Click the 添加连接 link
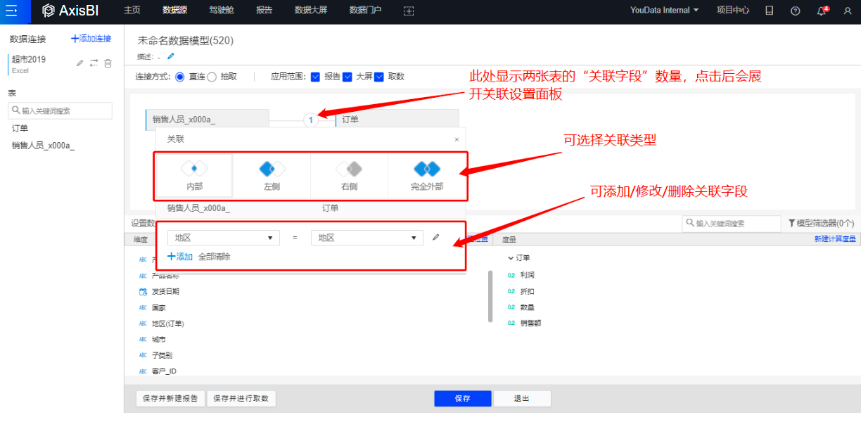The image size is (868, 422). [91, 39]
